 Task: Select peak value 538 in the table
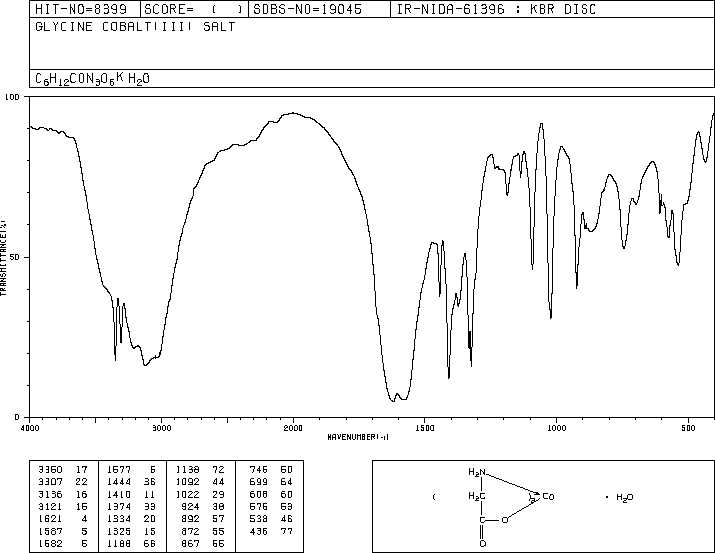click(x=259, y=519)
